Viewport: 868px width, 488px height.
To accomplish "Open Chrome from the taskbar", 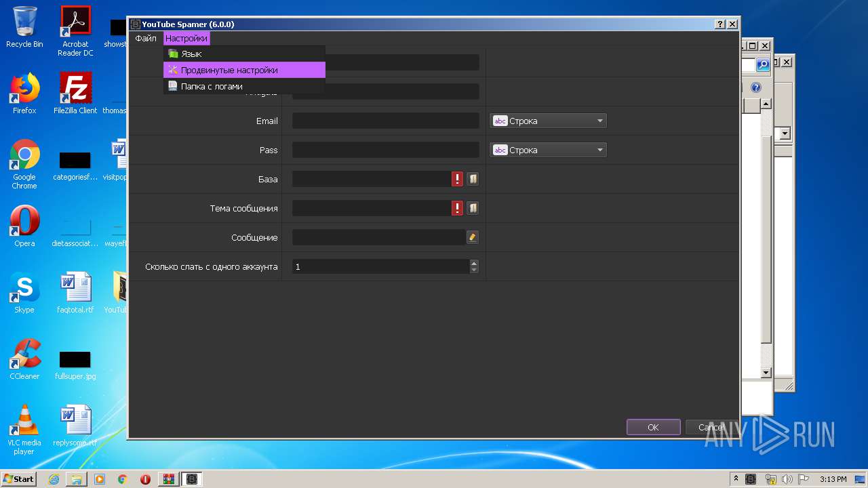I will click(123, 479).
